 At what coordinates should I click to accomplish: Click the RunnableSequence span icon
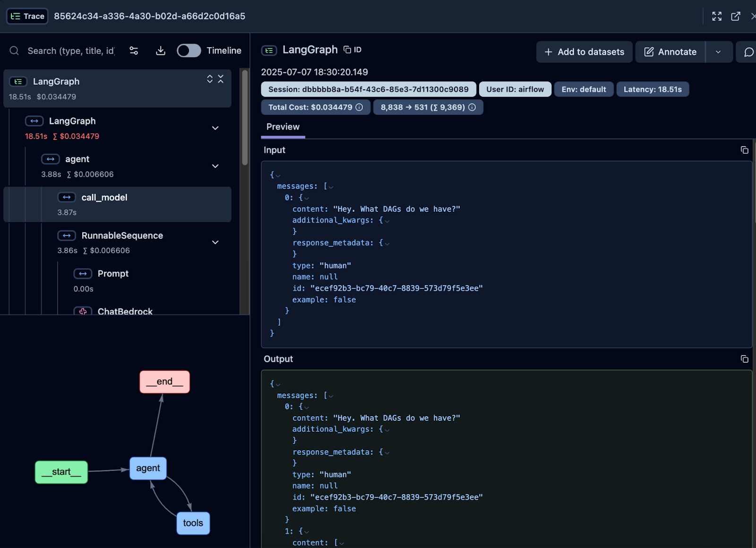(x=67, y=235)
